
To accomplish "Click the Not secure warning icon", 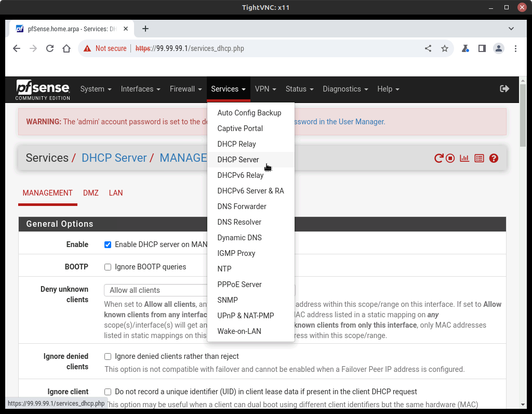I will pyautogui.click(x=87, y=48).
